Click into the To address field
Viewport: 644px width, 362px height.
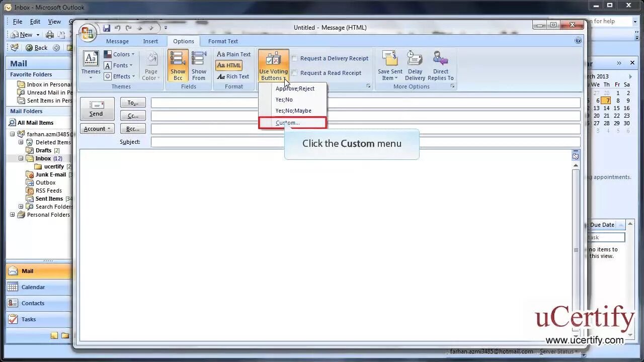tap(365, 103)
